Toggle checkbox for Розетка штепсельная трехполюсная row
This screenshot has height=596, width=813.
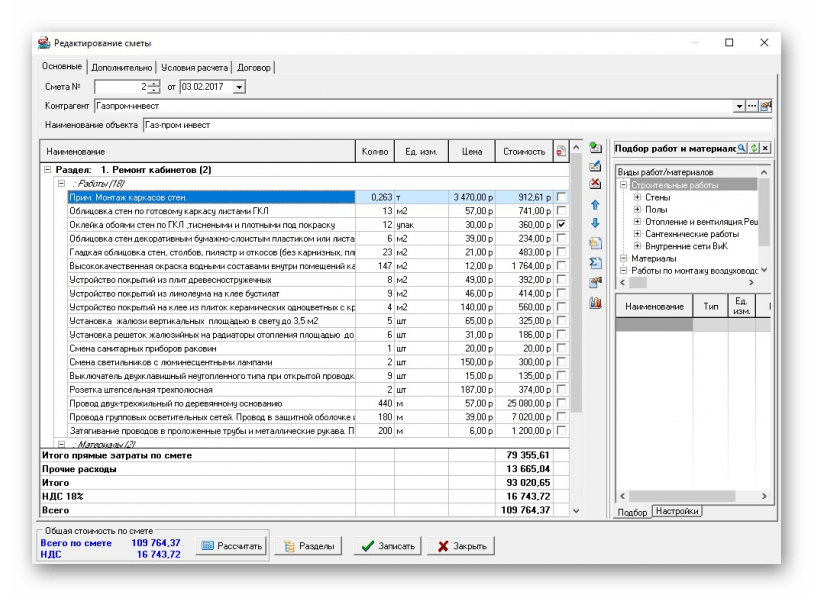561,389
